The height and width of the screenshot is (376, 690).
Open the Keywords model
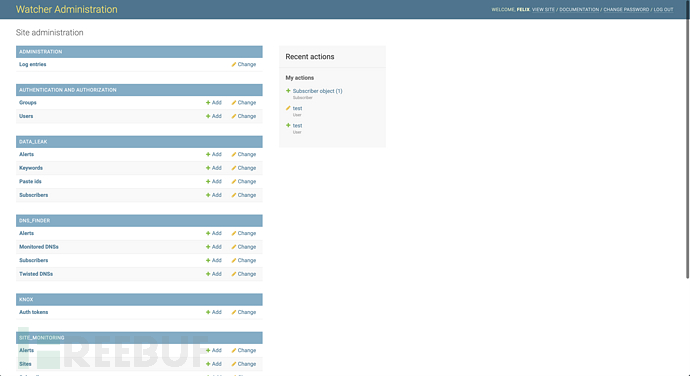tap(31, 168)
